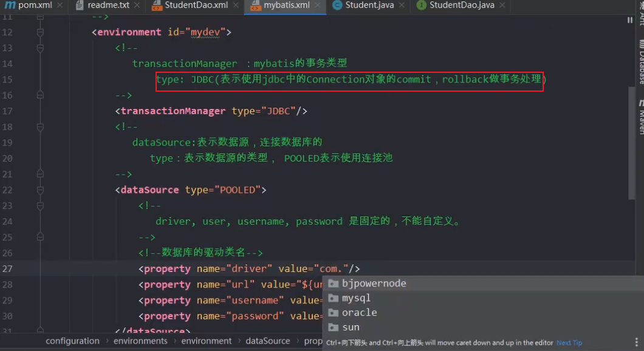Choose mysql from the completion popup

pos(483,298)
